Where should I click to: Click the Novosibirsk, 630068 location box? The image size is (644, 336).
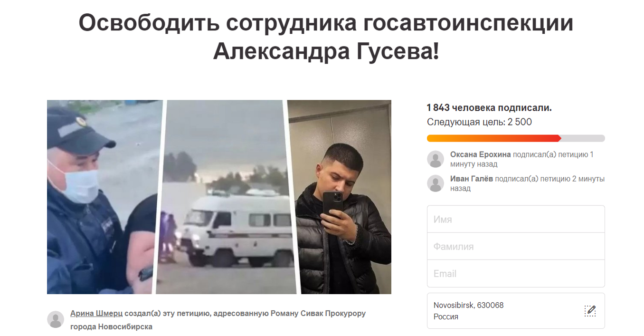click(516, 311)
